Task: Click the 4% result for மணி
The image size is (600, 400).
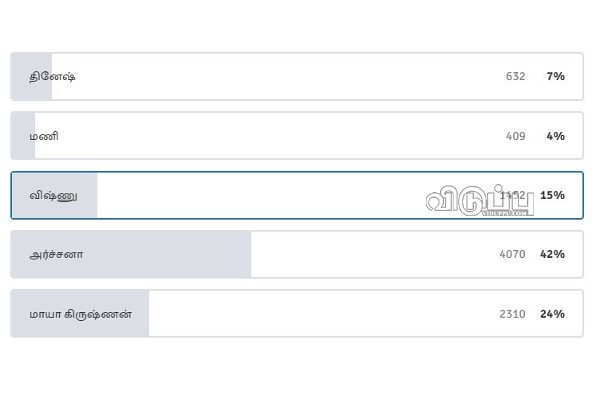Action: pyautogui.click(x=555, y=136)
